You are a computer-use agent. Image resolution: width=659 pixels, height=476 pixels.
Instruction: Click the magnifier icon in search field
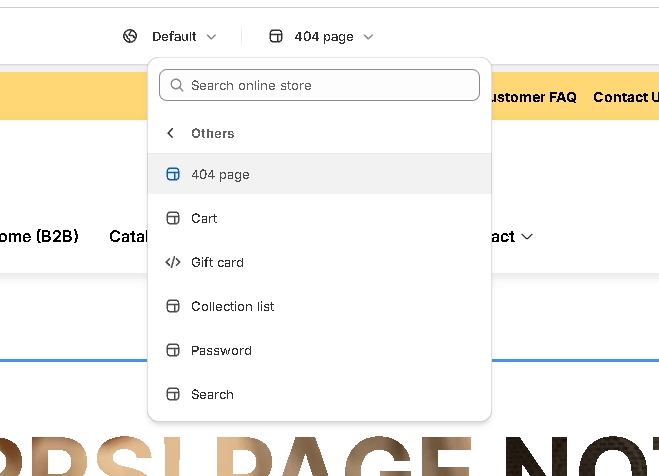(x=177, y=86)
